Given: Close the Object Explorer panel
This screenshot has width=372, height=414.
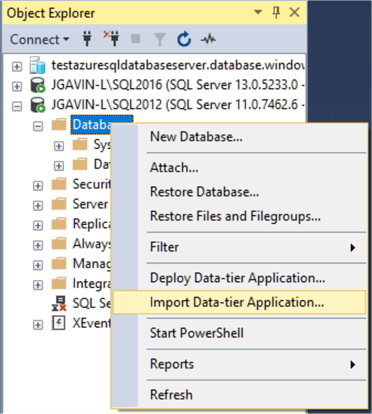Looking at the screenshot, I should click(294, 13).
